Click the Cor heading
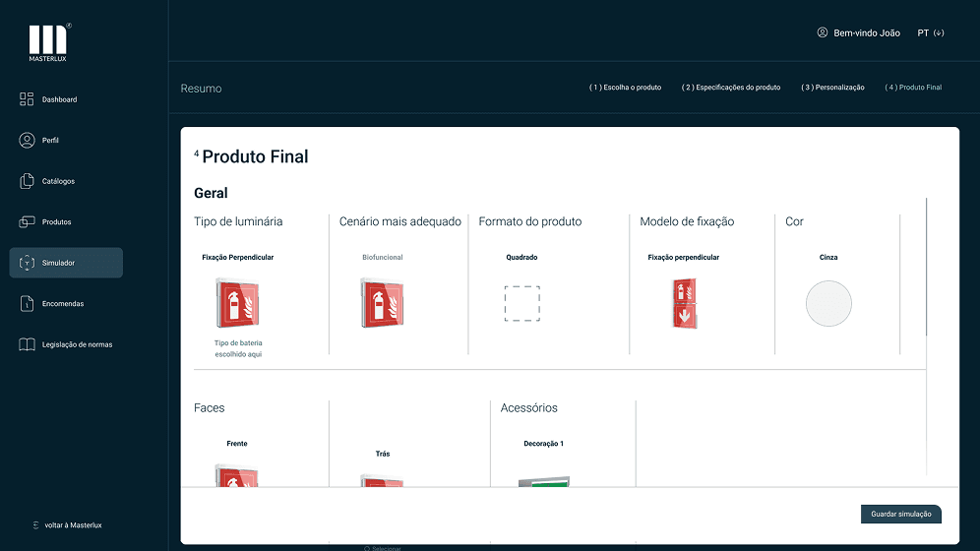The height and width of the screenshot is (551, 980). [794, 221]
